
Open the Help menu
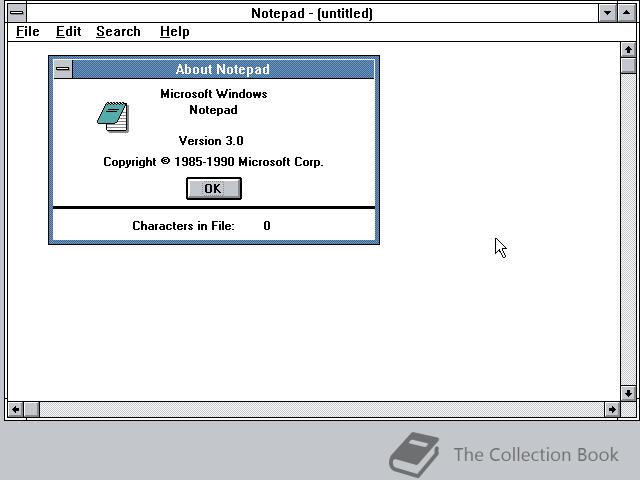pos(175,31)
